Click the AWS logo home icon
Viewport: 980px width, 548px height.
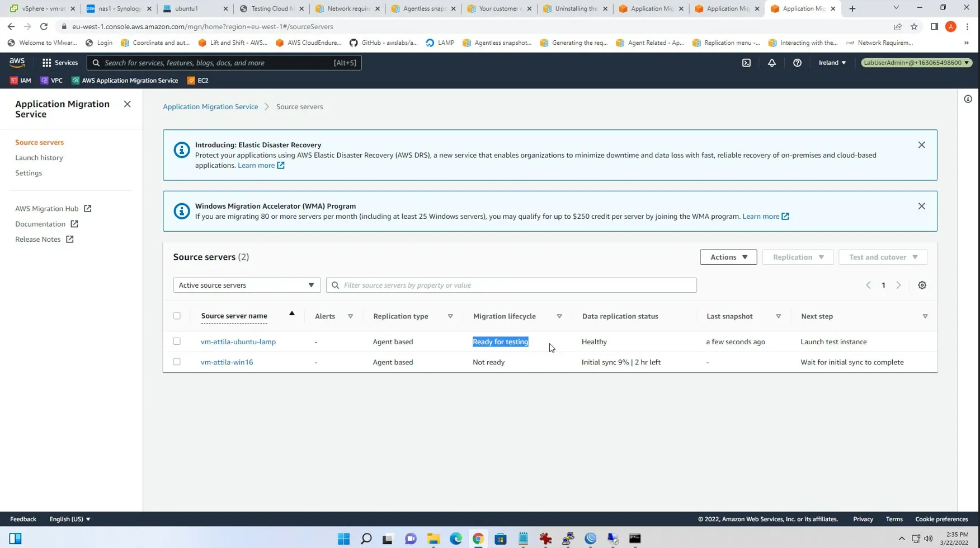click(17, 63)
